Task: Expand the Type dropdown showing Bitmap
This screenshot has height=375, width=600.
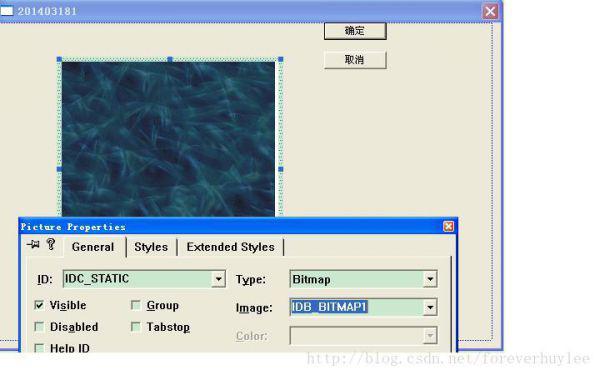Action: point(430,279)
